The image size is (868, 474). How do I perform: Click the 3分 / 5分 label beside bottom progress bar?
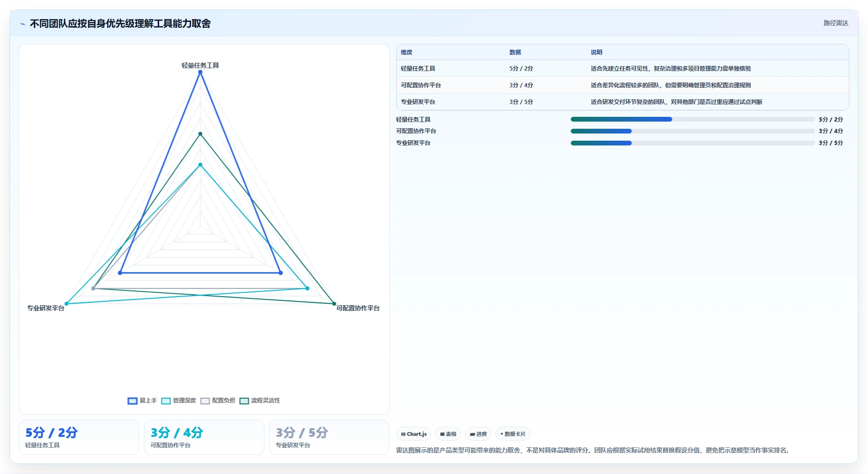831,143
